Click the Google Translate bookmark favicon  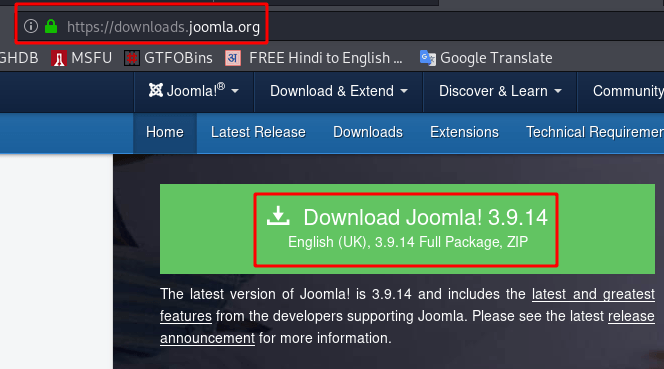pyautogui.click(x=428, y=58)
